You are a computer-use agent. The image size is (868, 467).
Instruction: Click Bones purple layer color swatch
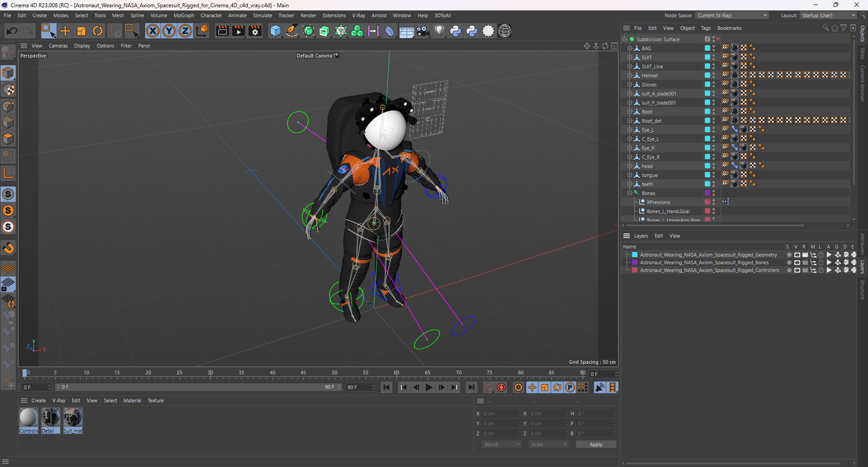[x=708, y=193]
